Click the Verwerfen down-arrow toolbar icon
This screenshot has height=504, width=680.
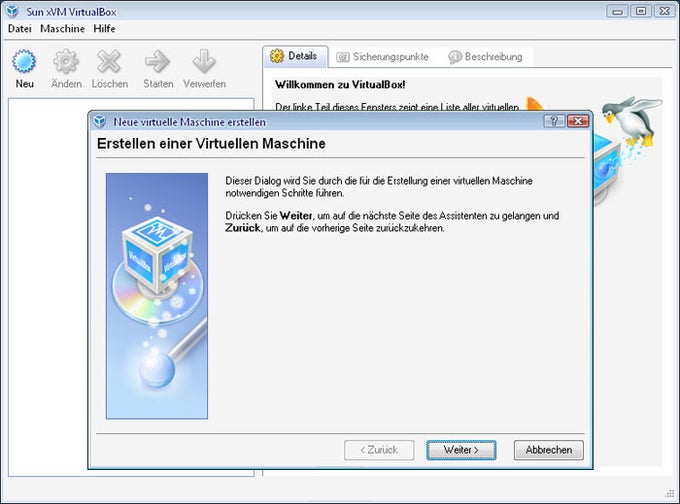(204, 61)
